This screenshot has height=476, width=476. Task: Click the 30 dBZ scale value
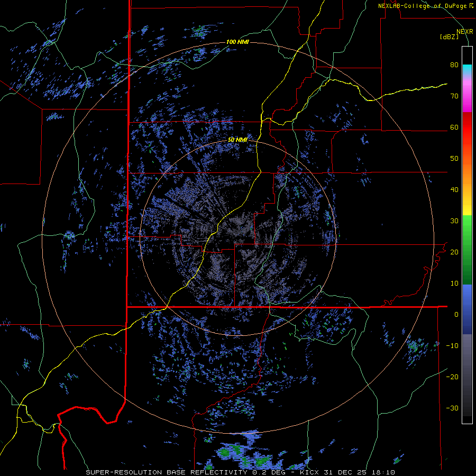point(454,221)
